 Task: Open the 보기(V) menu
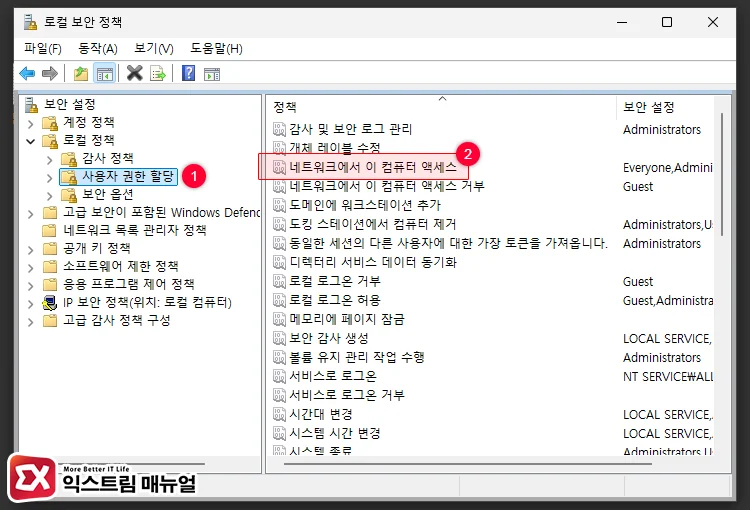(x=154, y=48)
